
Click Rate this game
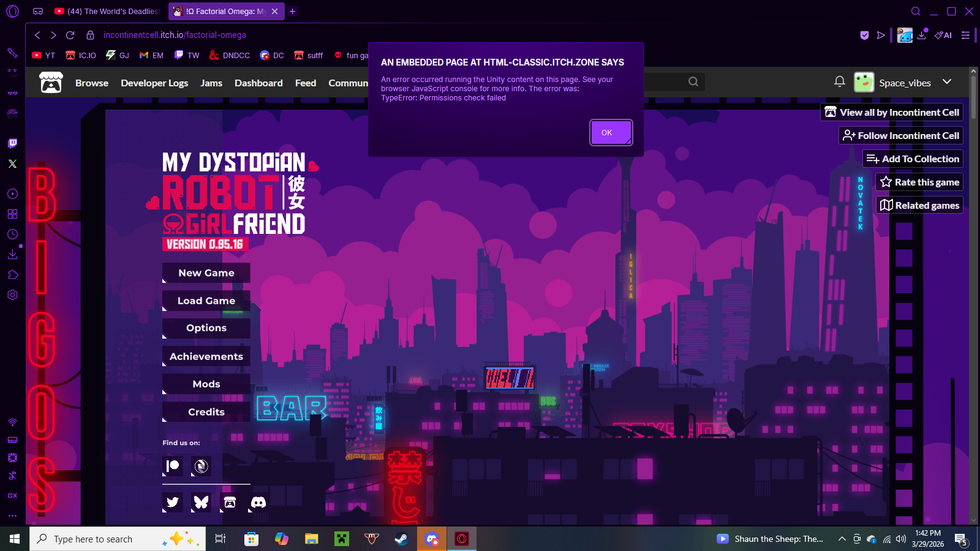(919, 182)
